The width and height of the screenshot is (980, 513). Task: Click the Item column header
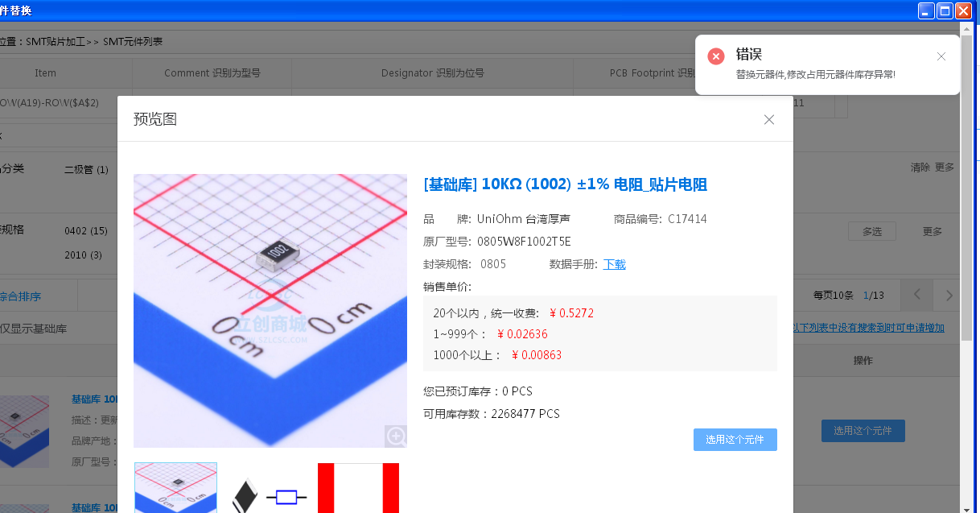click(x=46, y=72)
